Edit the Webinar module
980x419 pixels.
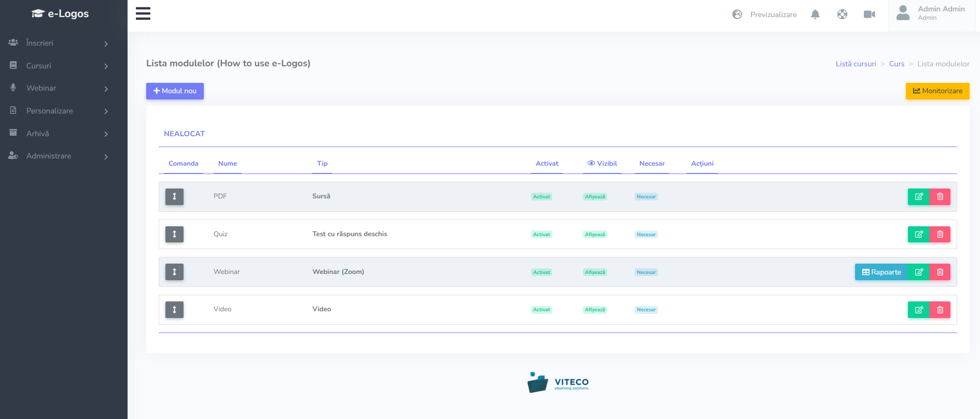(918, 272)
